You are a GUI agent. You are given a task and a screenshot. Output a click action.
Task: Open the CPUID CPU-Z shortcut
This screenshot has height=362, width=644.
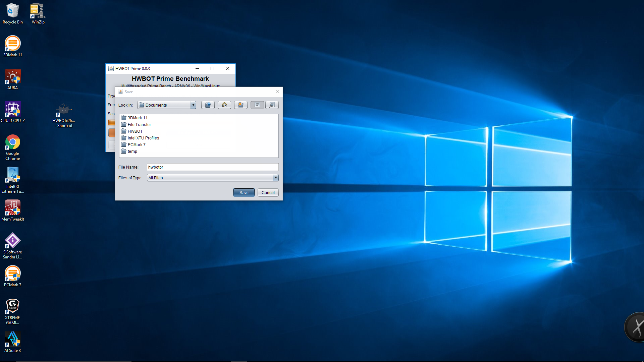tap(13, 112)
